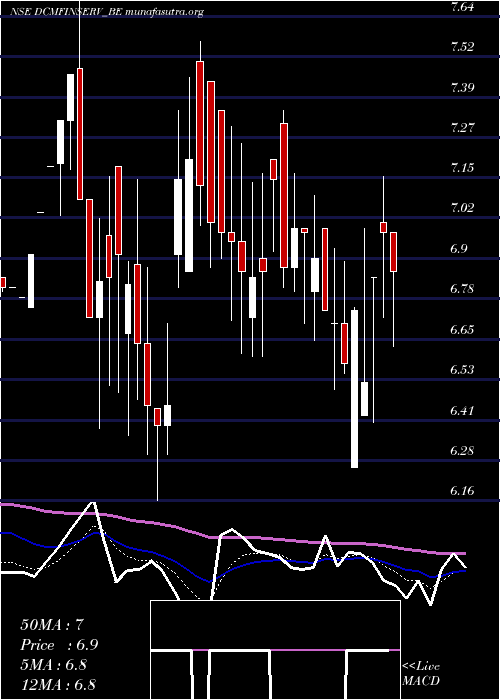
Task: Click the tallest white candle near 6.28
Action: 354,389
